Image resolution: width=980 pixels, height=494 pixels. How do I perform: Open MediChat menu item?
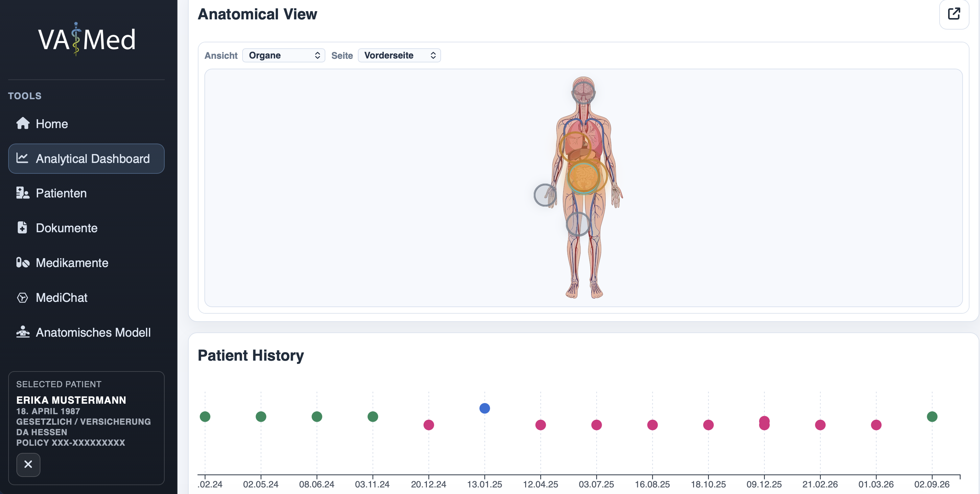pos(86,297)
